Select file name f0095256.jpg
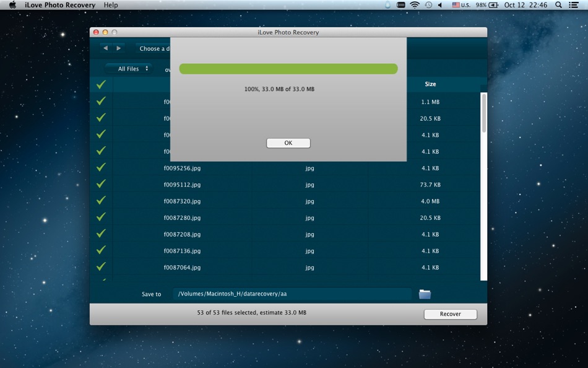This screenshot has height=368, width=588. (x=182, y=169)
